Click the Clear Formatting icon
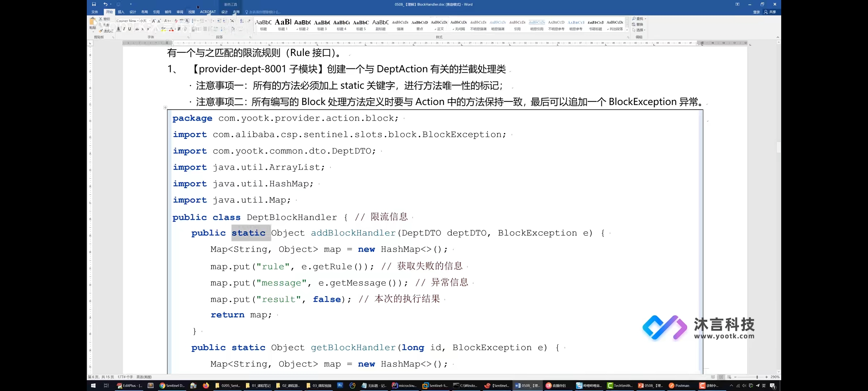Image resolution: width=868 pixels, height=391 pixels. click(175, 21)
